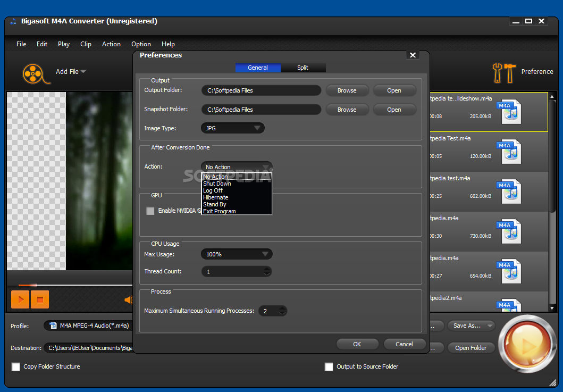Viewport: 563px width, 392px height.
Task: Click the Snapshot Folder path field
Action: tap(261, 110)
